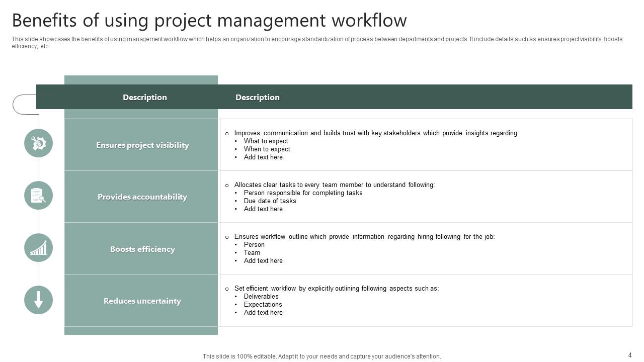Click the wrench and gear icon

38,143
